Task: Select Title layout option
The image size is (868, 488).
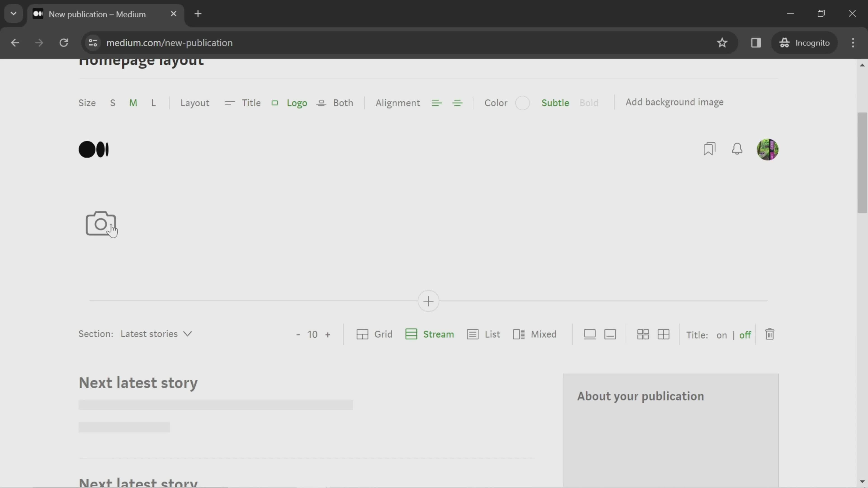Action: (251, 103)
